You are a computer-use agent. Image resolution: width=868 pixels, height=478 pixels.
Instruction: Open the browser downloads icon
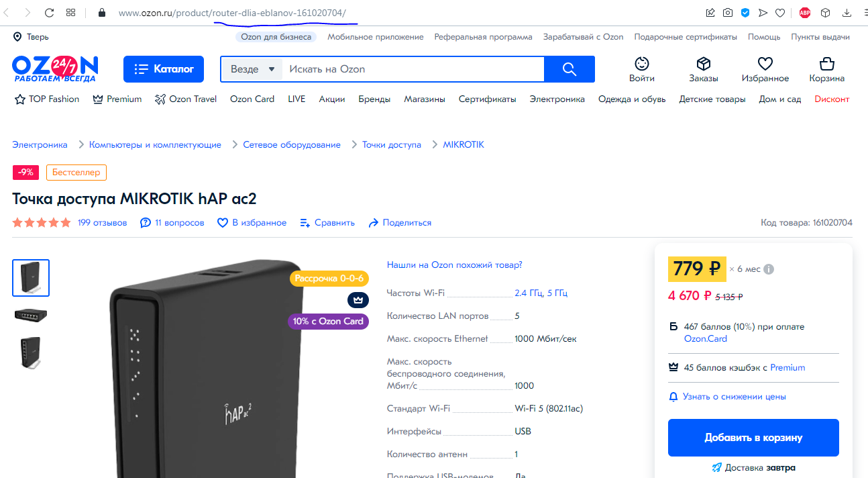(x=847, y=13)
